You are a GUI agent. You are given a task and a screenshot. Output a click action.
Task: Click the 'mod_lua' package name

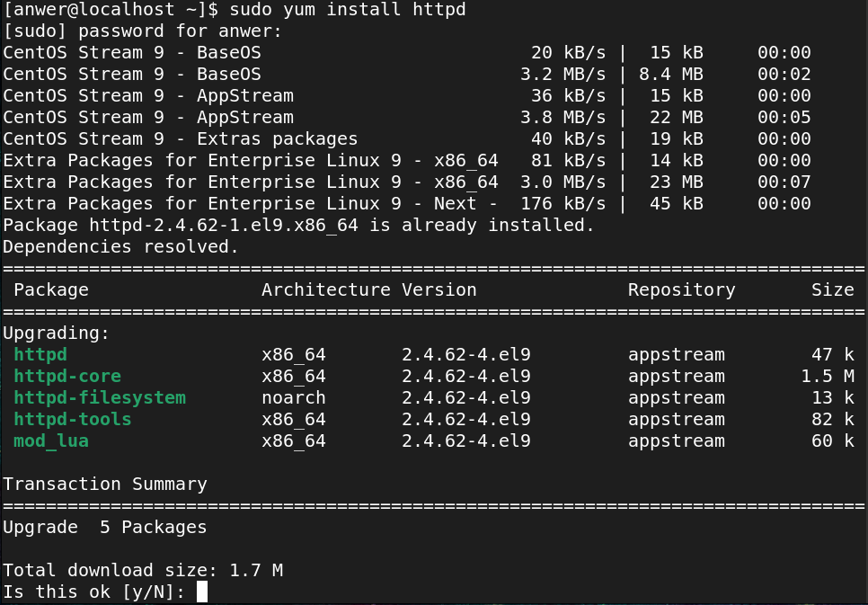click(x=51, y=441)
